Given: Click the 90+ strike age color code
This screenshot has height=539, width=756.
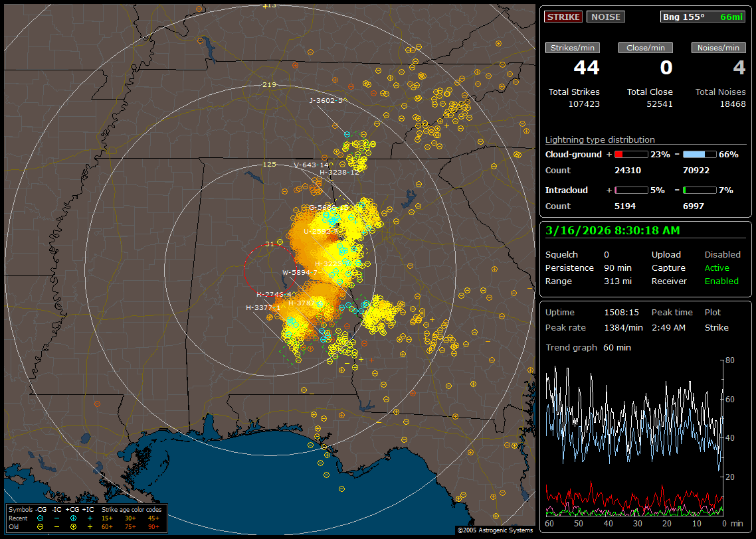Looking at the screenshot, I should pos(153,526).
